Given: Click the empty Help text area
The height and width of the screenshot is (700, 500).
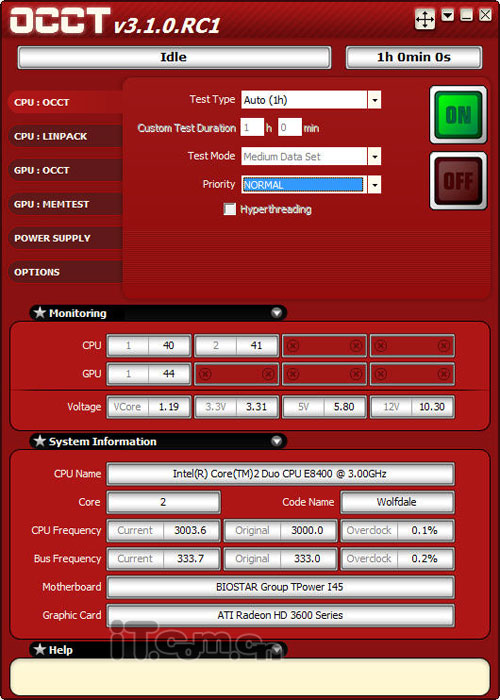Looking at the screenshot, I should (250, 675).
